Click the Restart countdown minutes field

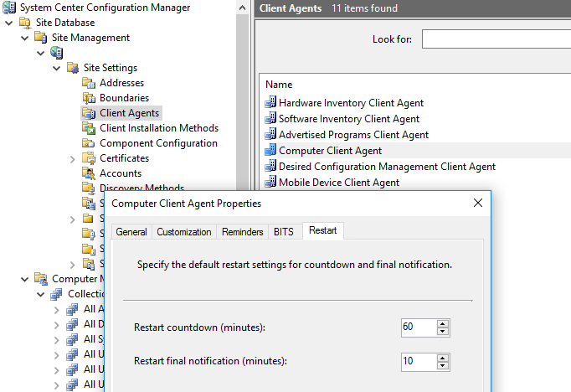tap(419, 328)
